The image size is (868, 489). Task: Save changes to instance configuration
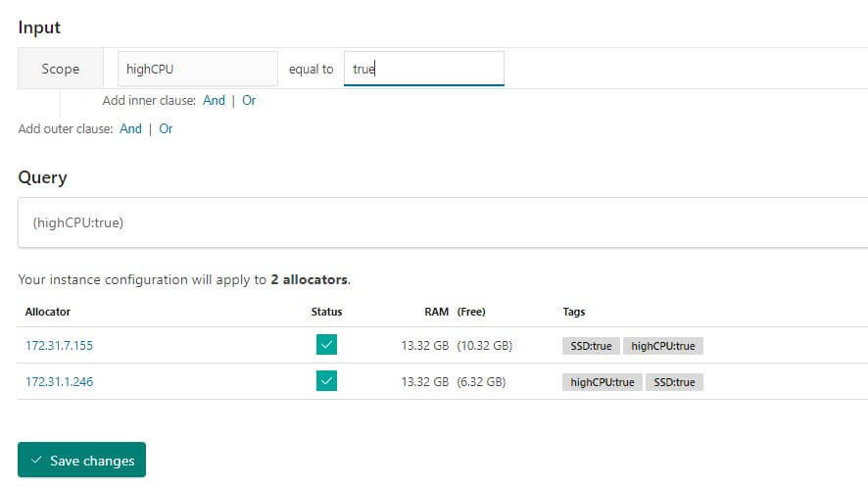coord(82,460)
